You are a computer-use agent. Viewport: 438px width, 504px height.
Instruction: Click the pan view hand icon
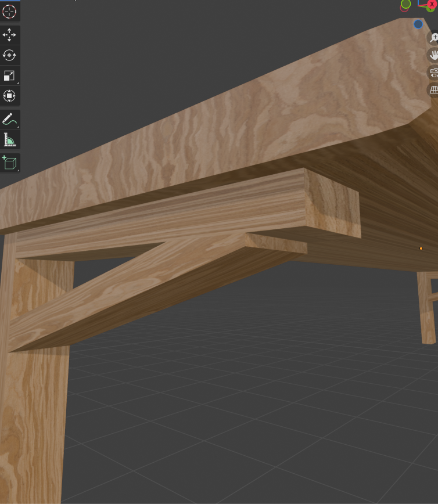click(433, 55)
